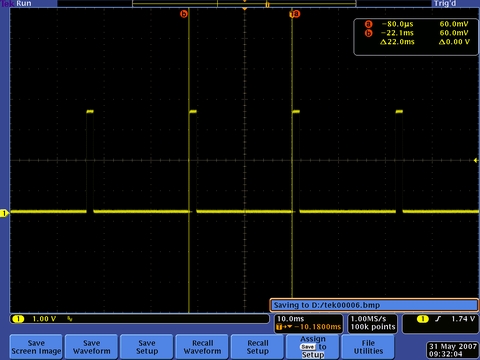Click the trigger level arrow at right edge
This screenshot has height=360, width=480.
(476, 160)
